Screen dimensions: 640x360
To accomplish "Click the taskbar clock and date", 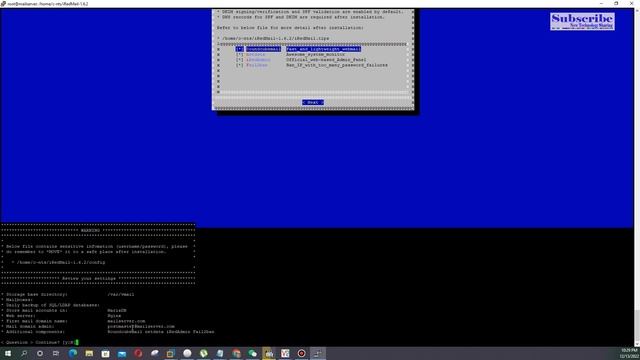I will [x=629, y=353].
